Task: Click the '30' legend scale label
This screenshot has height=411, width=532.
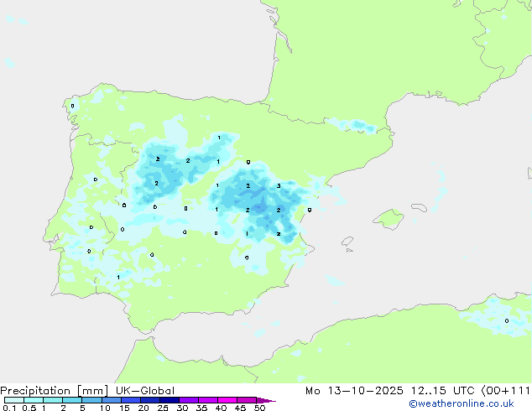Action: click(x=182, y=408)
